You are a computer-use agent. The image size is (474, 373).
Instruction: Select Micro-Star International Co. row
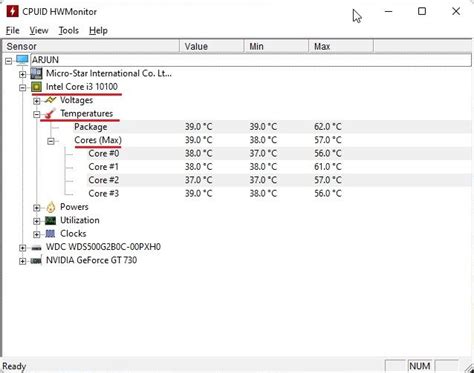[109, 73]
